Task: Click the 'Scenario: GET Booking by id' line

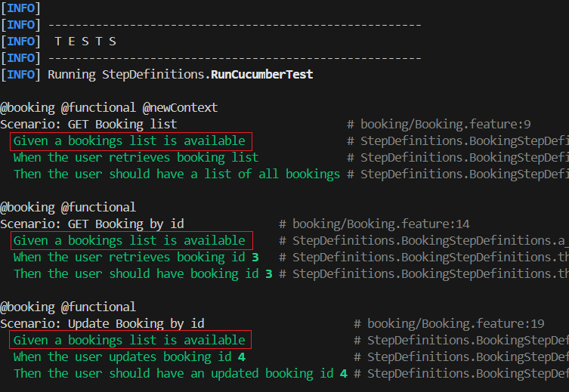Action: pos(91,224)
